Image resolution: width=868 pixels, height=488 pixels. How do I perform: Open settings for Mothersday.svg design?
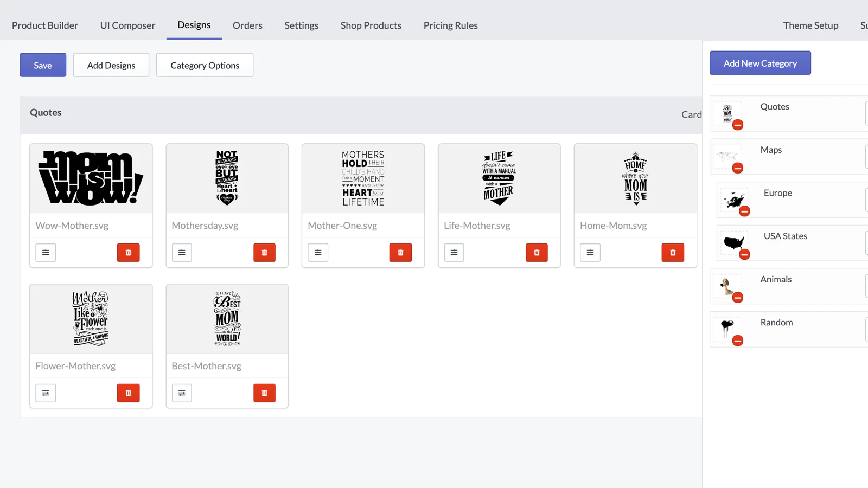click(x=182, y=253)
